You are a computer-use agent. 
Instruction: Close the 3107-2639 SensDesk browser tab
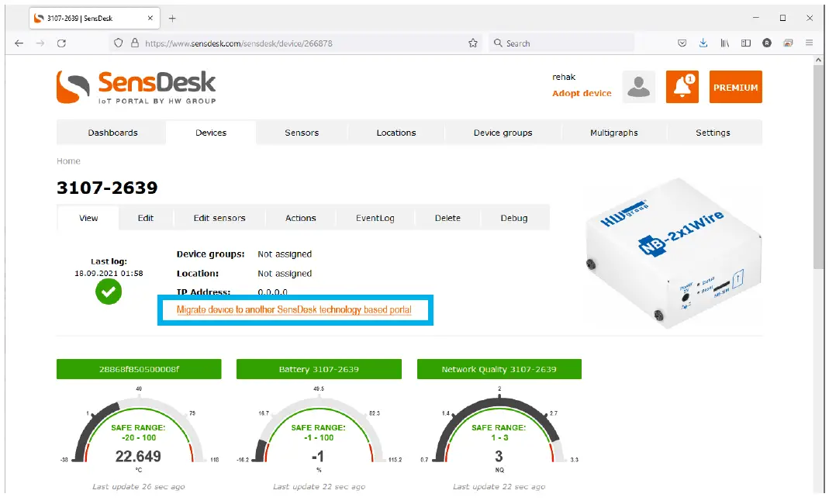pyautogui.click(x=150, y=18)
